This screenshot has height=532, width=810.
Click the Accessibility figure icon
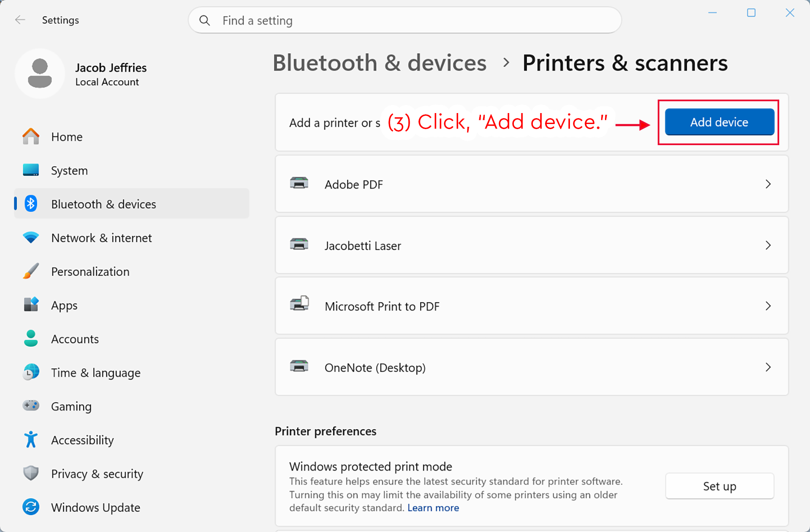coord(31,440)
